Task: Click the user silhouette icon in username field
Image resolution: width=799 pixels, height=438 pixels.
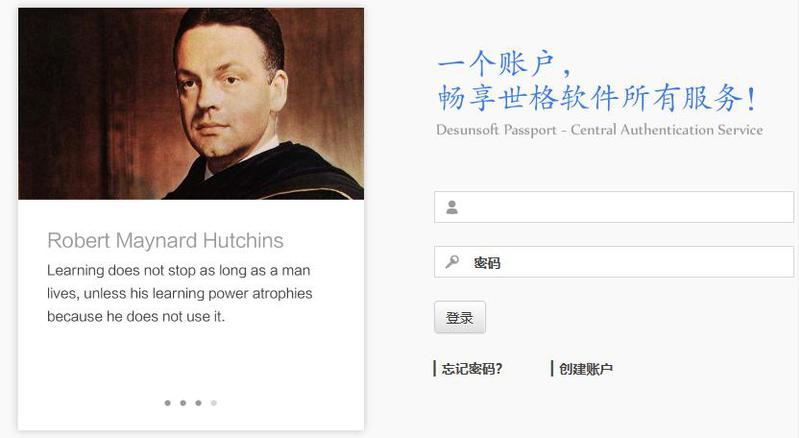Action: (x=452, y=207)
